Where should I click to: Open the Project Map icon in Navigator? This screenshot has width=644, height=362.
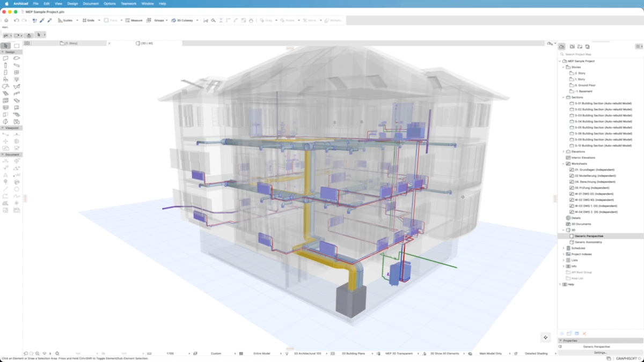pos(562,47)
